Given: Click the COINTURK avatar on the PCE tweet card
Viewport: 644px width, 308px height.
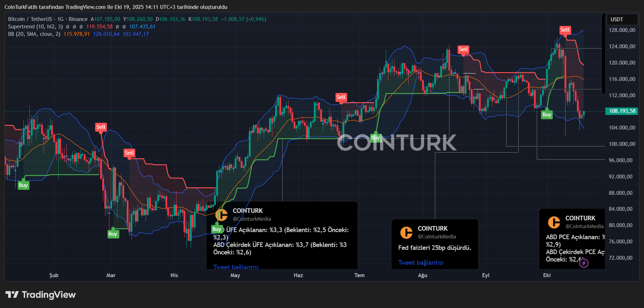Looking at the screenshot, I should pyautogui.click(x=554, y=222).
